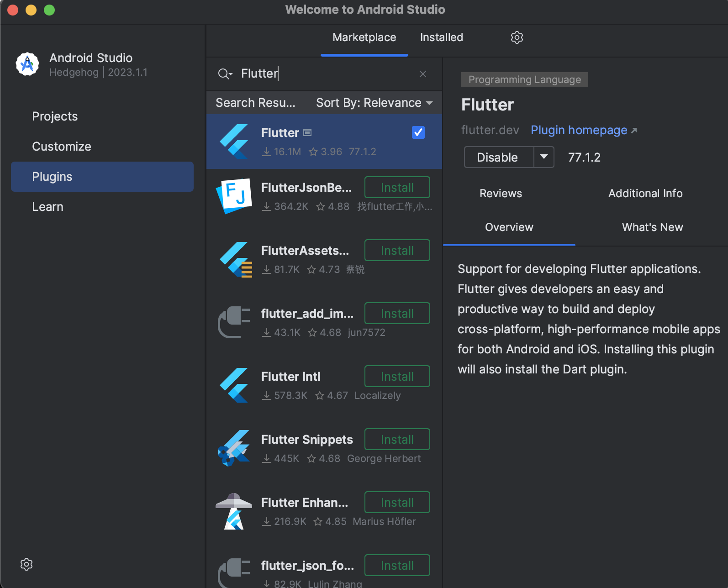Screen dimensions: 728x588
Task: Open the Additional Info tab
Action: (645, 194)
